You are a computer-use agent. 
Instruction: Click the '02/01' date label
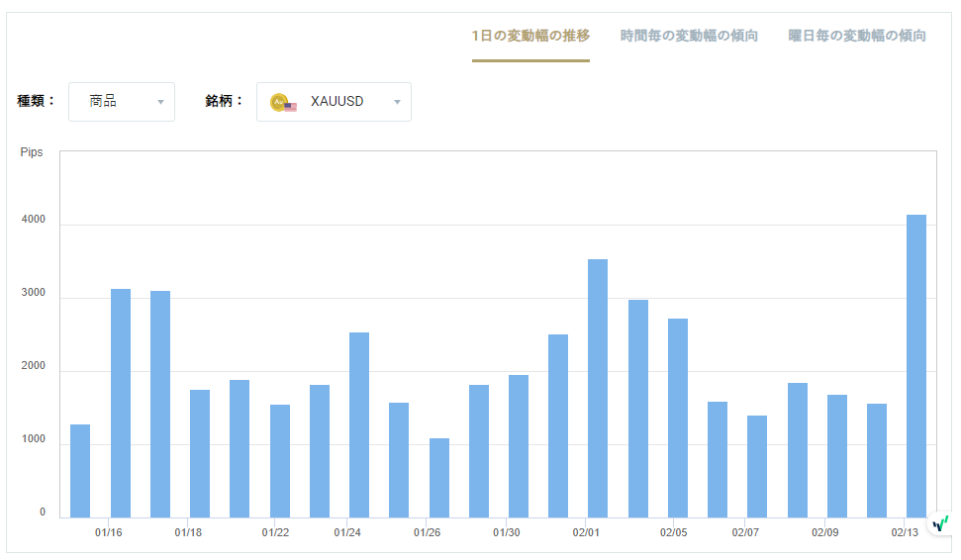click(x=586, y=532)
